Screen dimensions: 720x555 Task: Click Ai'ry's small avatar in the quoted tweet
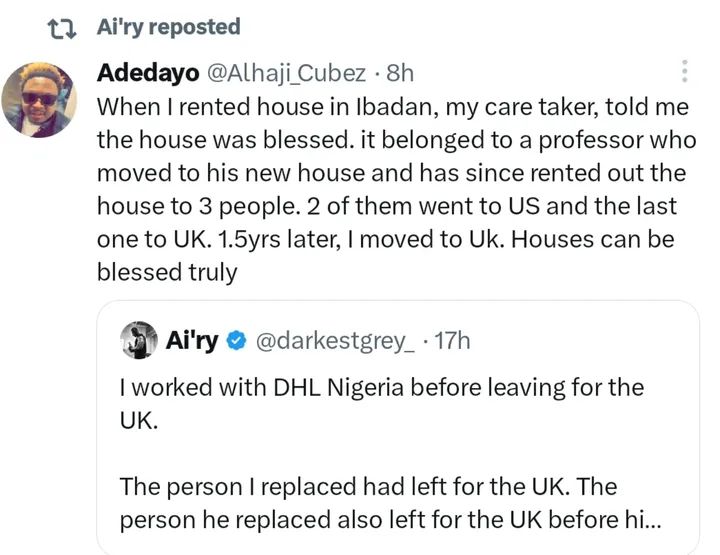(141, 340)
